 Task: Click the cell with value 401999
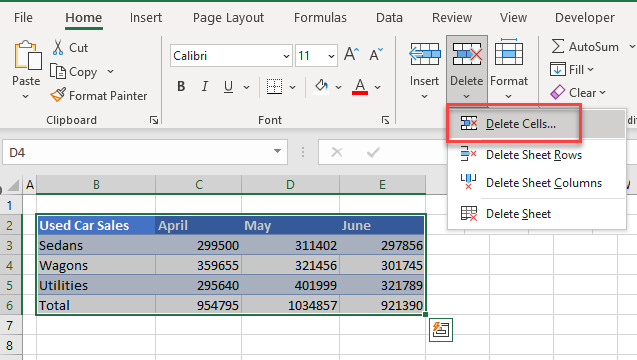(x=290, y=285)
